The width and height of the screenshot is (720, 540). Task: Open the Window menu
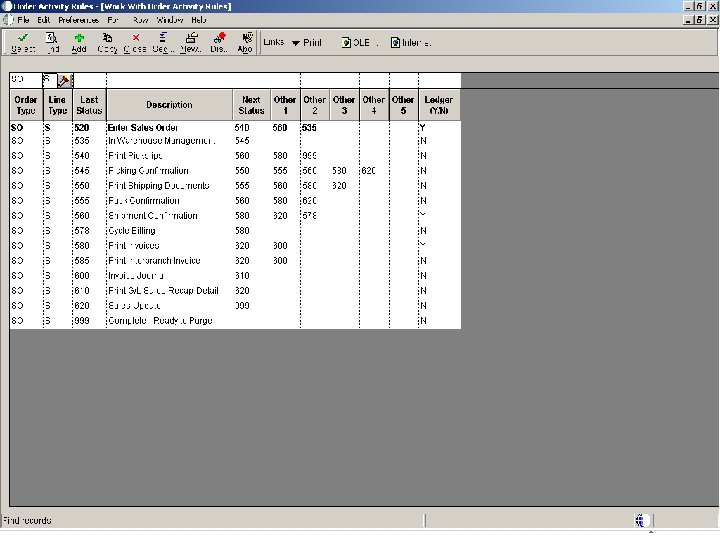coord(170,20)
